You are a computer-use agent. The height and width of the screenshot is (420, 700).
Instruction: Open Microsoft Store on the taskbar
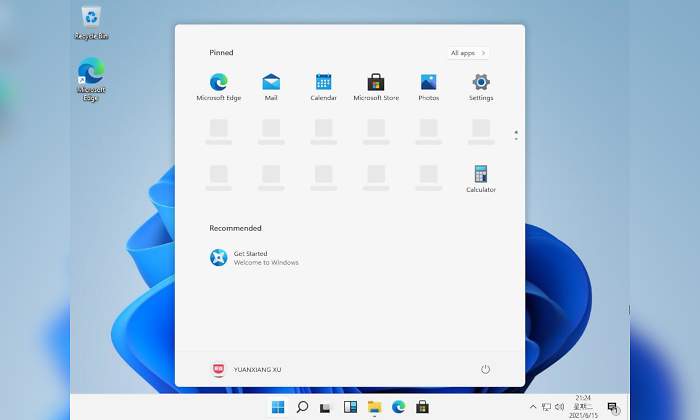[x=422, y=407]
